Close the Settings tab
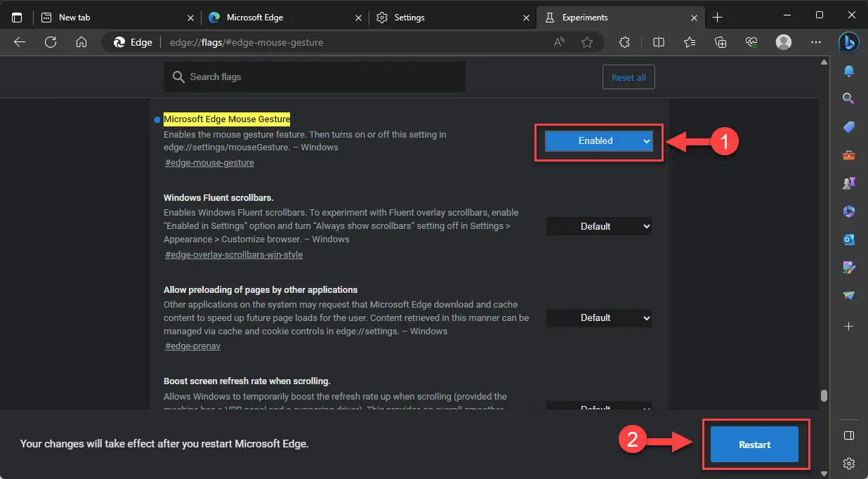 click(x=527, y=17)
